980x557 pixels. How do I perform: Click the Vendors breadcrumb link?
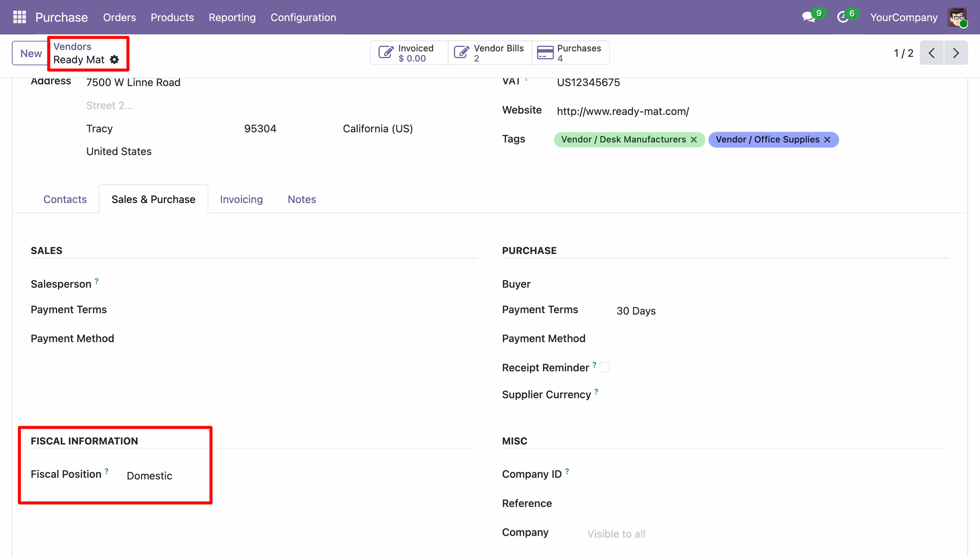(x=72, y=46)
